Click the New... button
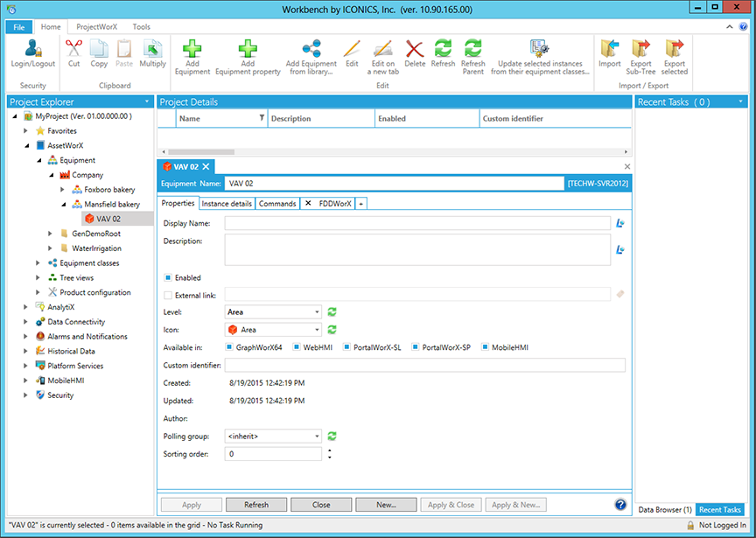The image size is (756, 538). (386, 505)
